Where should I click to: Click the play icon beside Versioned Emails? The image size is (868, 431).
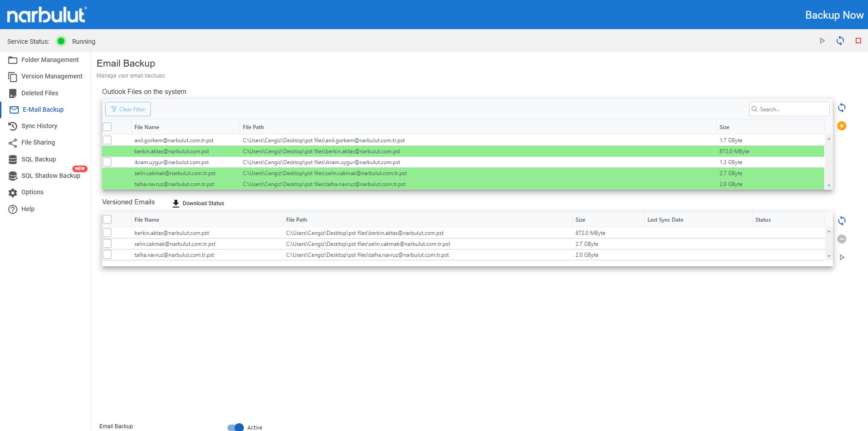(x=842, y=257)
